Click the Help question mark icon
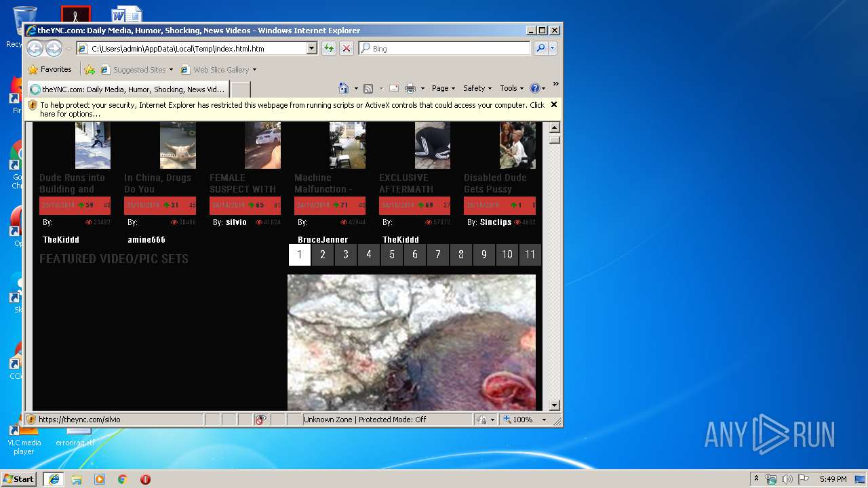 point(534,88)
